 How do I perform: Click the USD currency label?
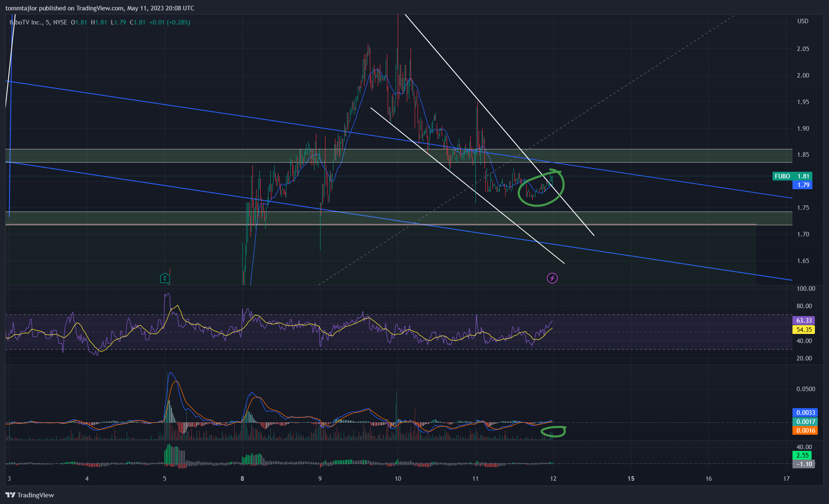point(803,21)
